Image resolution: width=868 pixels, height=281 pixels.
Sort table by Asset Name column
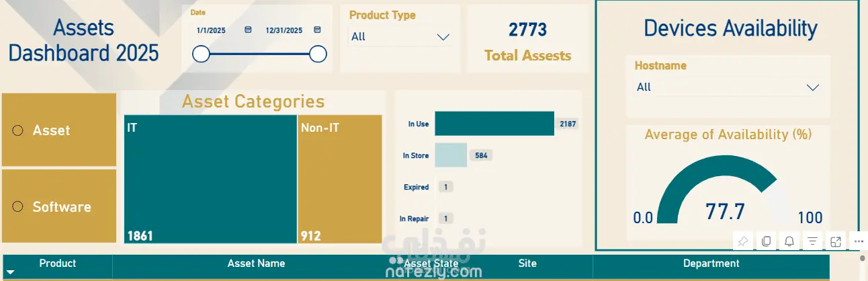256,264
